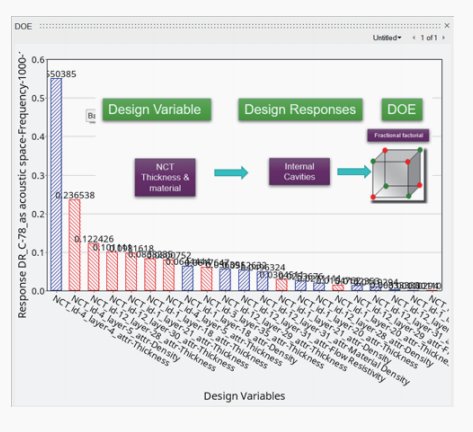Select the red bar valued 0.236538
This screenshot has width=473, height=432.
(74, 245)
